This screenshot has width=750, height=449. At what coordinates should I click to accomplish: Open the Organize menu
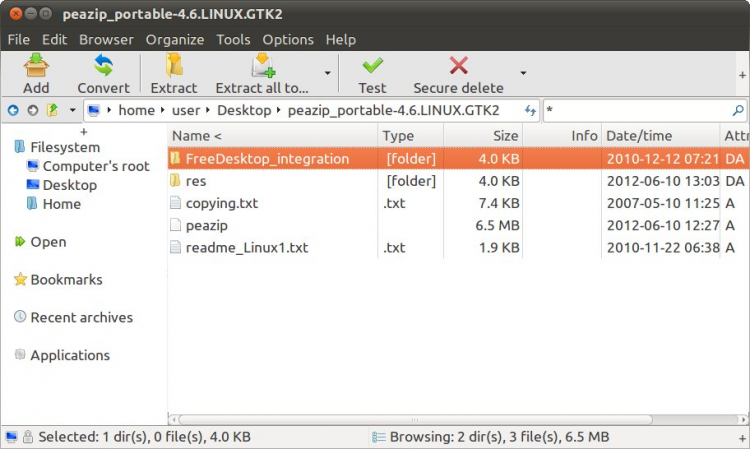pos(175,40)
